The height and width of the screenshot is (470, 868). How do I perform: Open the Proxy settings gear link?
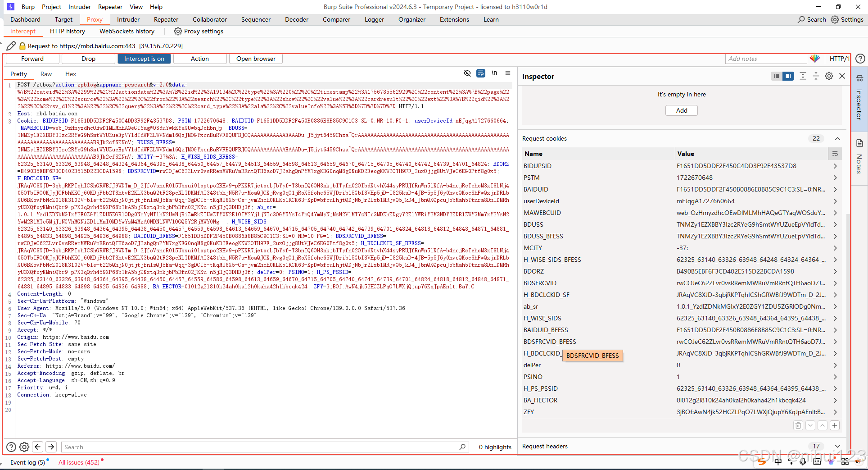tap(199, 31)
